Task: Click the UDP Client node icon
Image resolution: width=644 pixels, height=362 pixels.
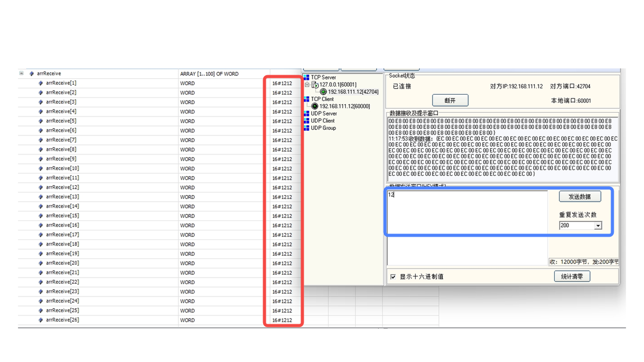Action: 306,121
